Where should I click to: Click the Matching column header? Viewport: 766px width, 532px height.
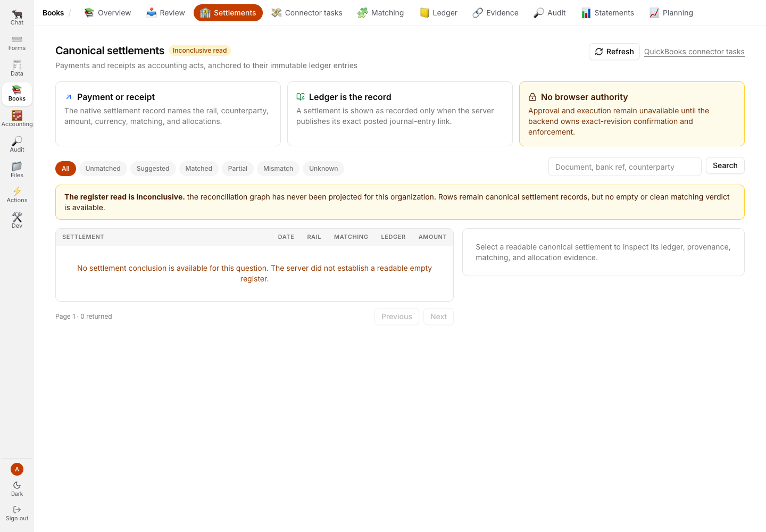[x=351, y=237]
